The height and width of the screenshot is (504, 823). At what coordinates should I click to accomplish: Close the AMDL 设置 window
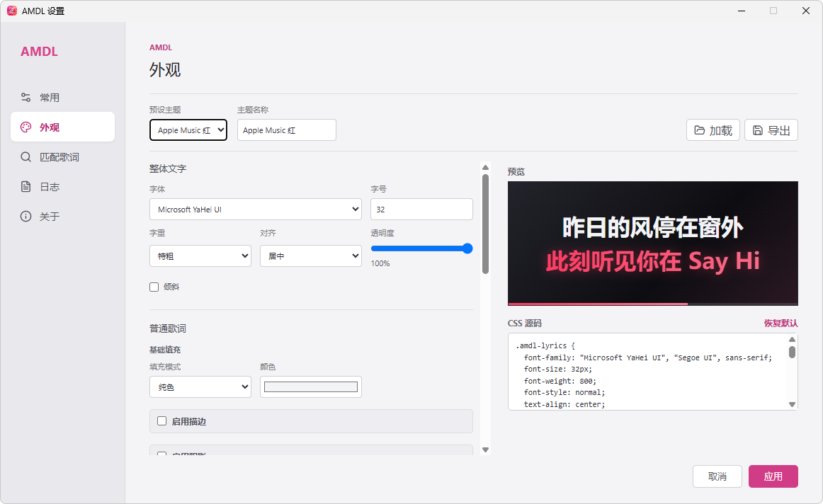tap(806, 11)
